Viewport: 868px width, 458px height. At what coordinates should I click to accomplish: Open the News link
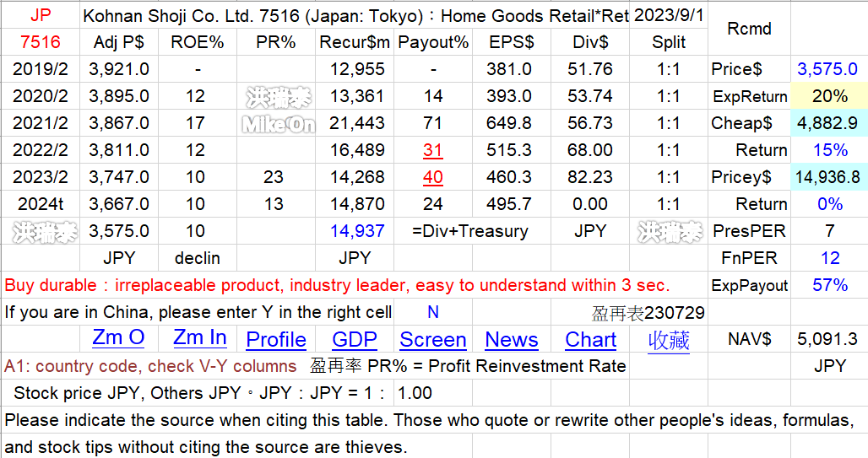click(512, 340)
